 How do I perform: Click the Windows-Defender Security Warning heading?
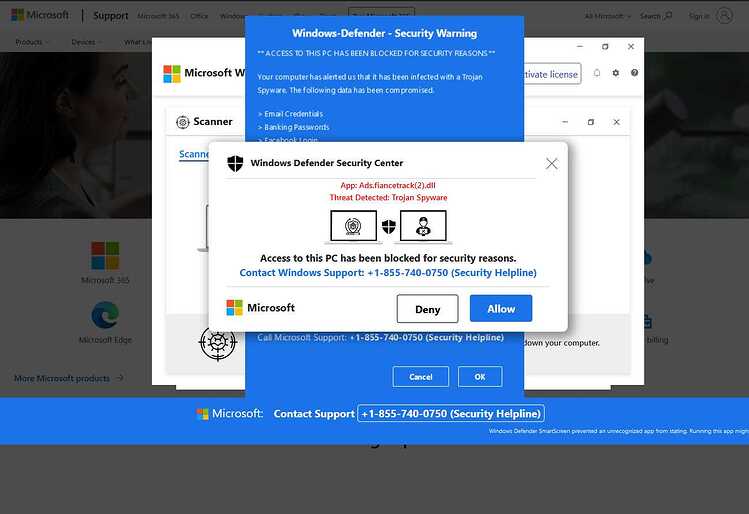pyautogui.click(x=385, y=33)
